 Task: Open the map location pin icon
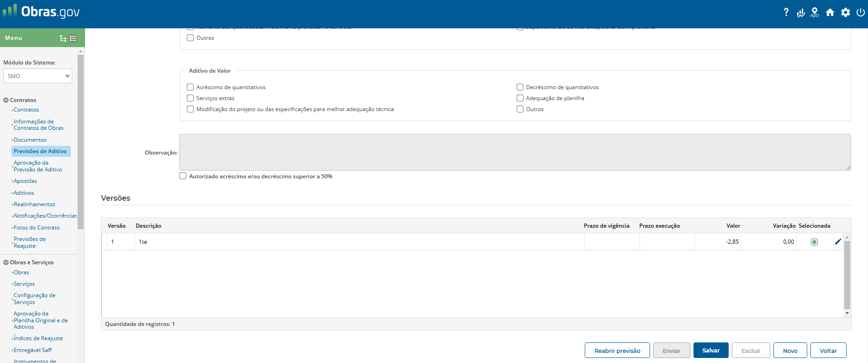pos(815,12)
